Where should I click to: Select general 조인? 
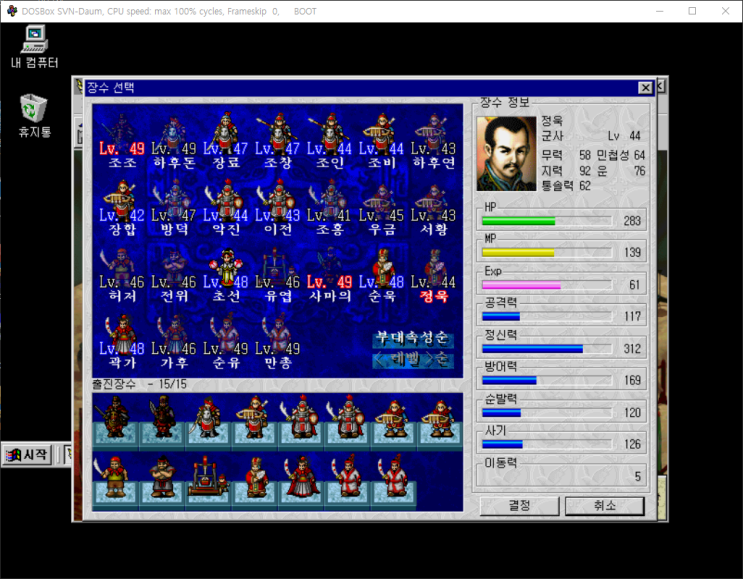click(329, 141)
